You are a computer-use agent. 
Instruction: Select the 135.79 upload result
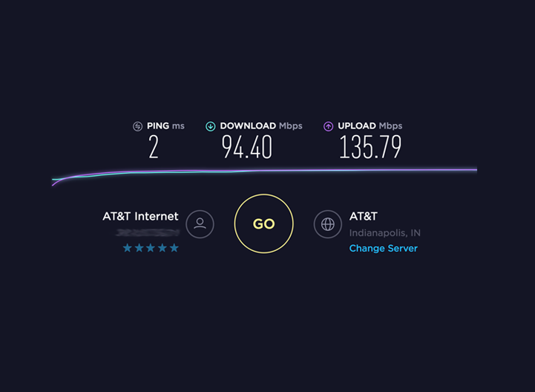pyautogui.click(x=370, y=147)
